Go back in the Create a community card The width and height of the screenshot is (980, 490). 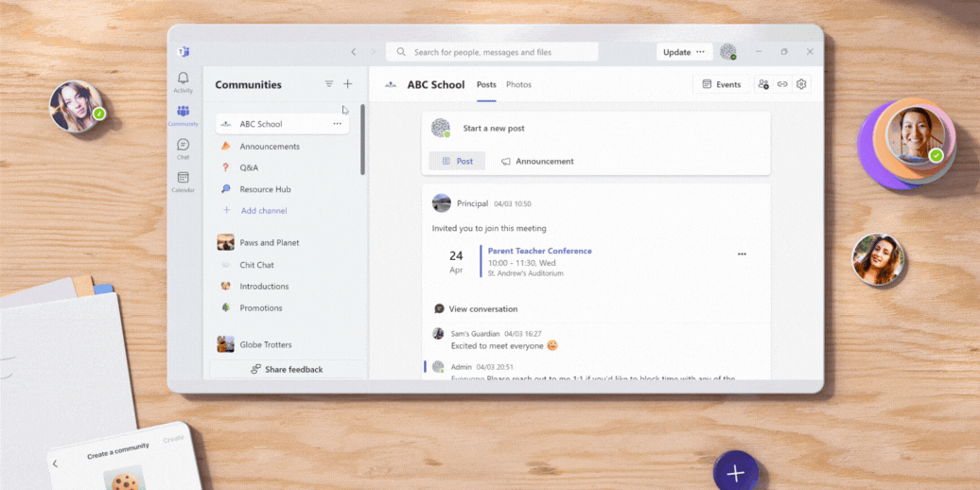pyautogui.click(x=56, y=464)
